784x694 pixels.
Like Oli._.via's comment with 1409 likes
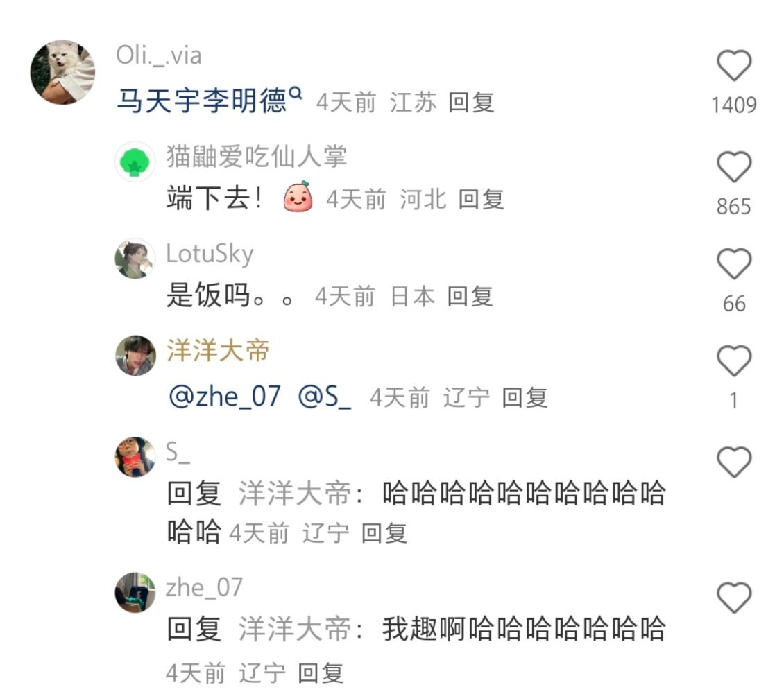click(734, 65)
